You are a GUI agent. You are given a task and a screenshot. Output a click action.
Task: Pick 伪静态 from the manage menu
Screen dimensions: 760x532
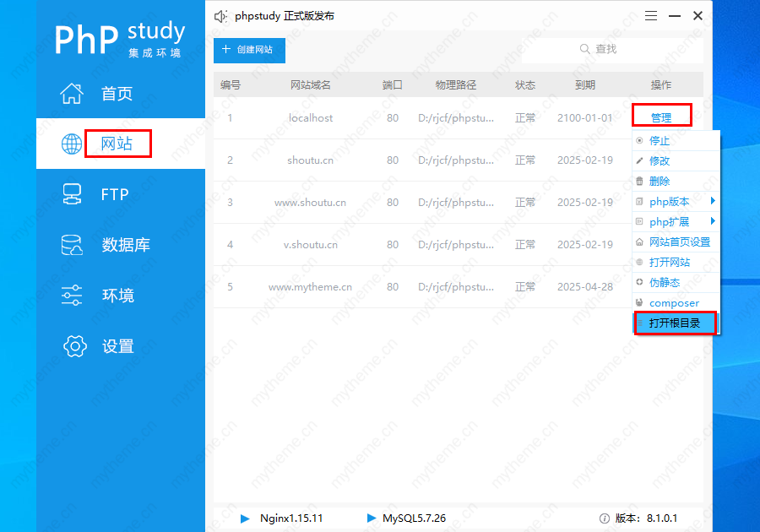point(665,283)
